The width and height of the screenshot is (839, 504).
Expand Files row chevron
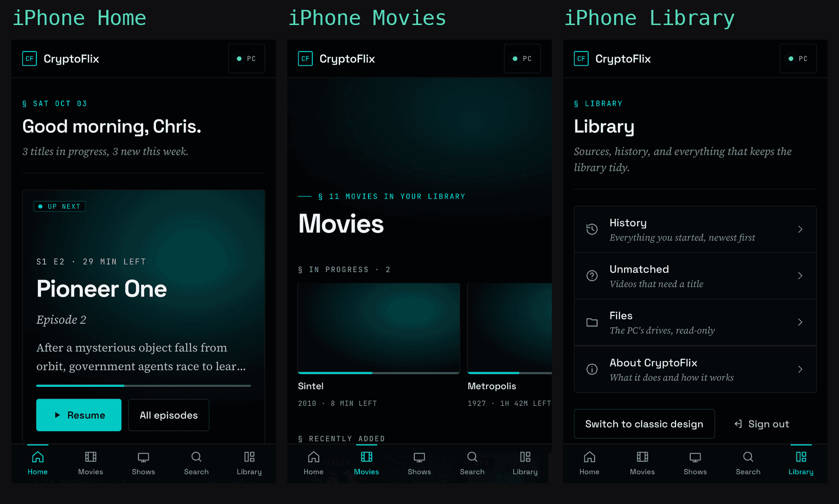point(800,322)
